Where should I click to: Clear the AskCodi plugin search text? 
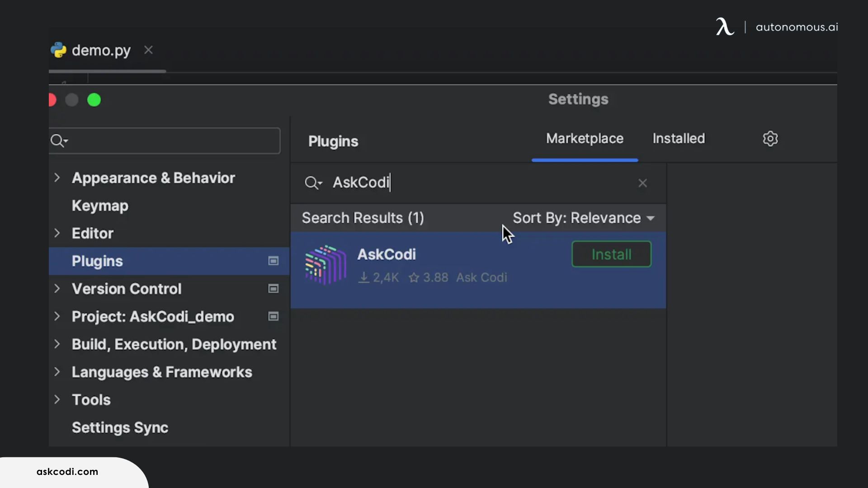pyautogui.click(x=642, y=183)
